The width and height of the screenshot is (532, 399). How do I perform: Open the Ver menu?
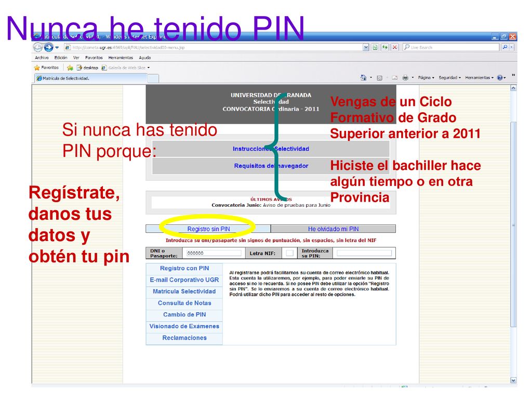pyautogui.click(x=76, y=58)
